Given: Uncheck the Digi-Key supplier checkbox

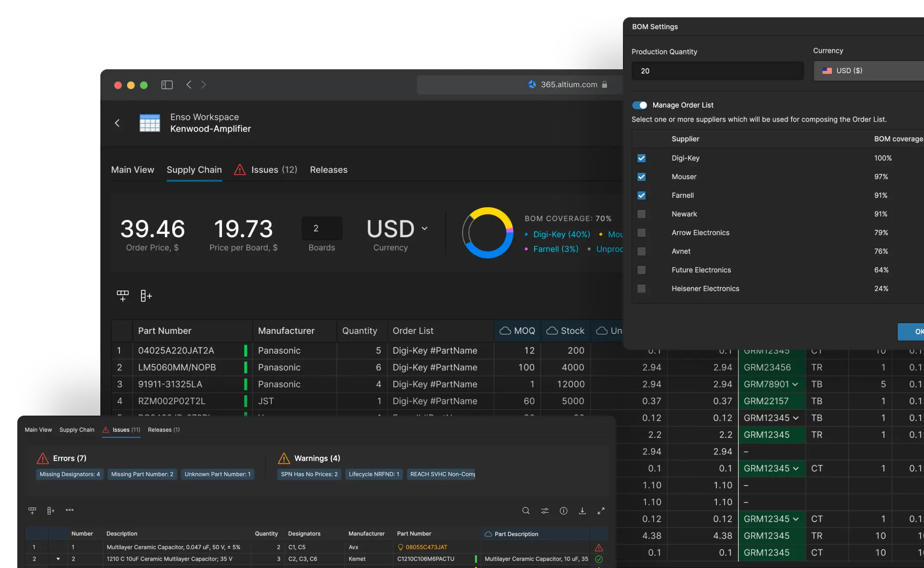Looking at the screenshot, I should (x=642, y=158).
